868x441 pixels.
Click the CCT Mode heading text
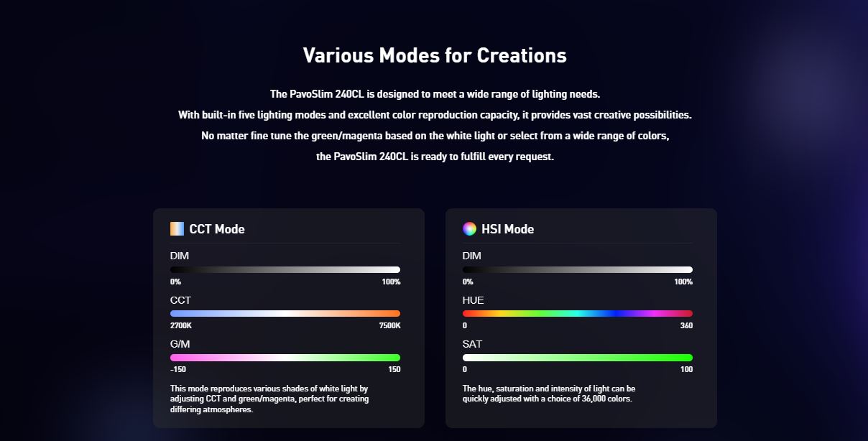tap(217, 229)
